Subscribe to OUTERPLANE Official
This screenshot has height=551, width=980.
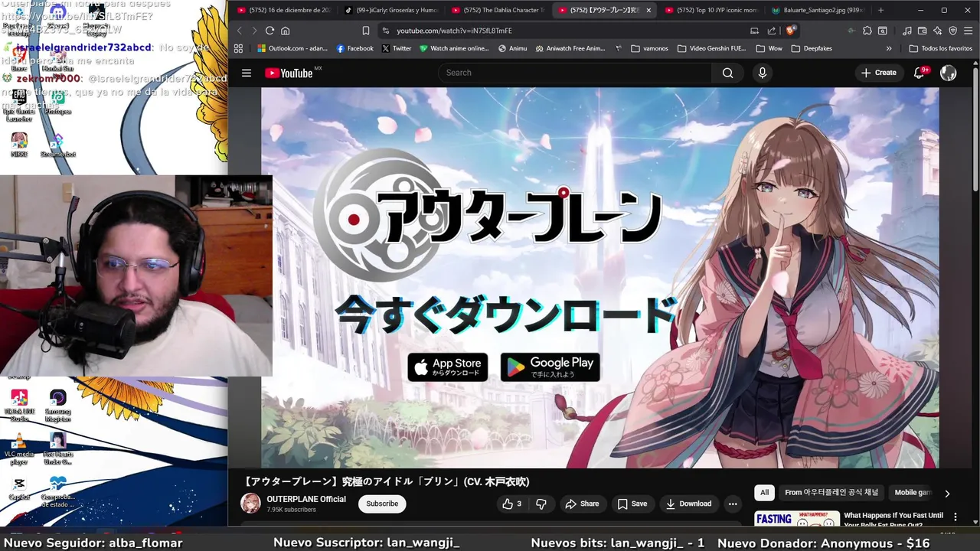point(382,504)
